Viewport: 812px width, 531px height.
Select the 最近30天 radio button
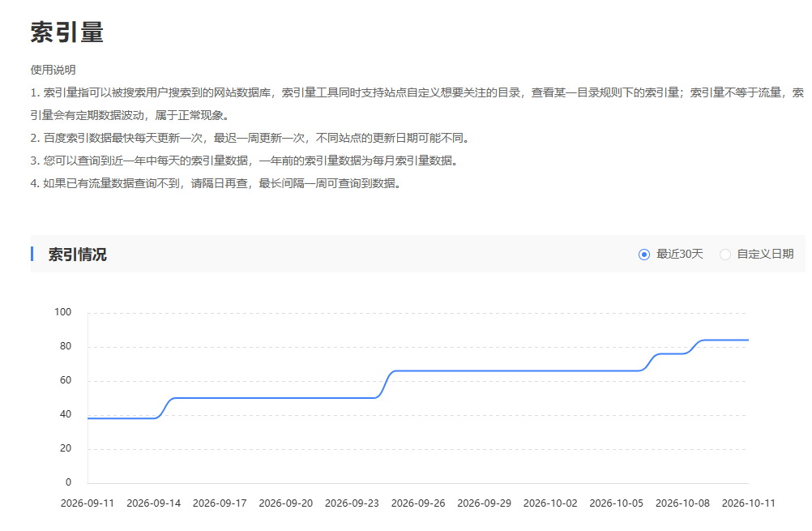tap(643, 255)
